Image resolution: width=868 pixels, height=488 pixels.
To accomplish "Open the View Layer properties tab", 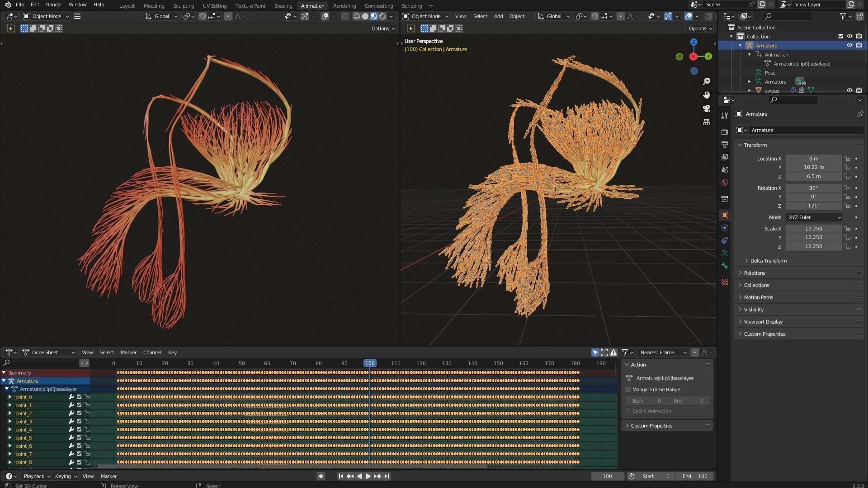I will [x=725, y=157].
